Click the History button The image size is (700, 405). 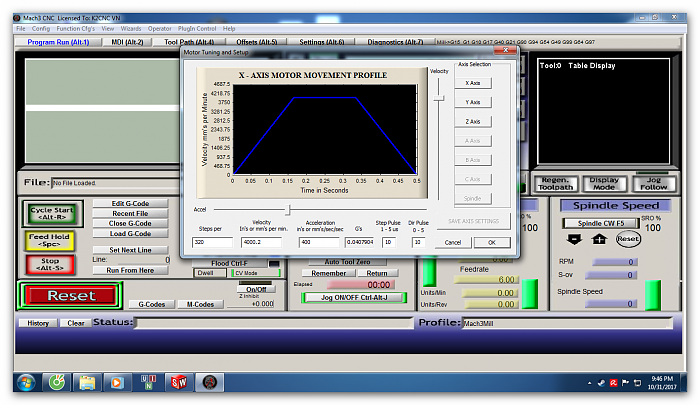click(x=38, y=323)
